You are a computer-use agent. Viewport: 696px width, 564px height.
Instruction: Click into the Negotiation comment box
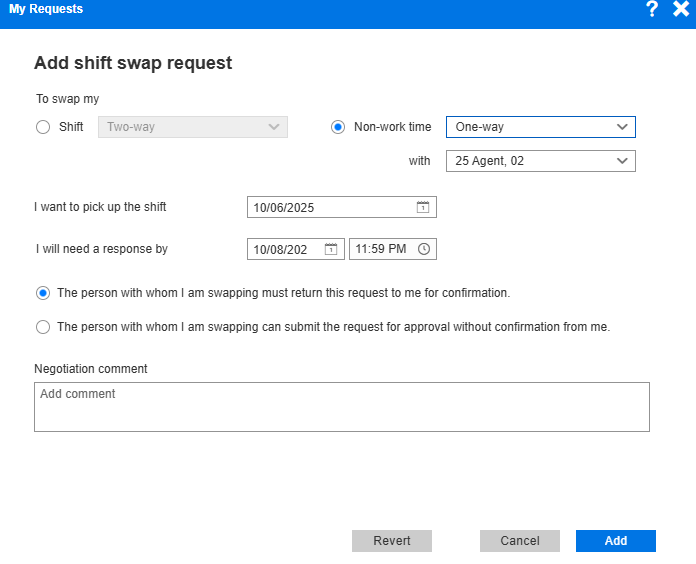(341, 407)
